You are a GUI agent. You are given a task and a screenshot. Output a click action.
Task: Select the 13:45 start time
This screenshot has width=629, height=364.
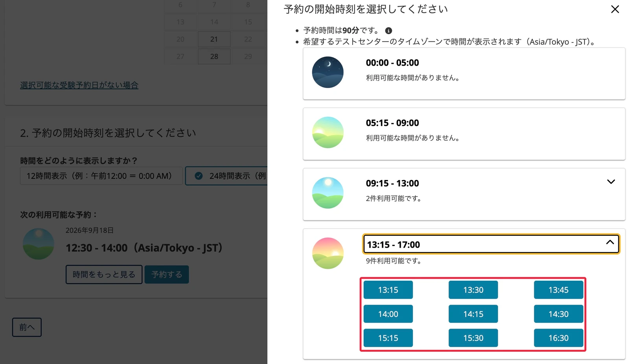[559, 290]
